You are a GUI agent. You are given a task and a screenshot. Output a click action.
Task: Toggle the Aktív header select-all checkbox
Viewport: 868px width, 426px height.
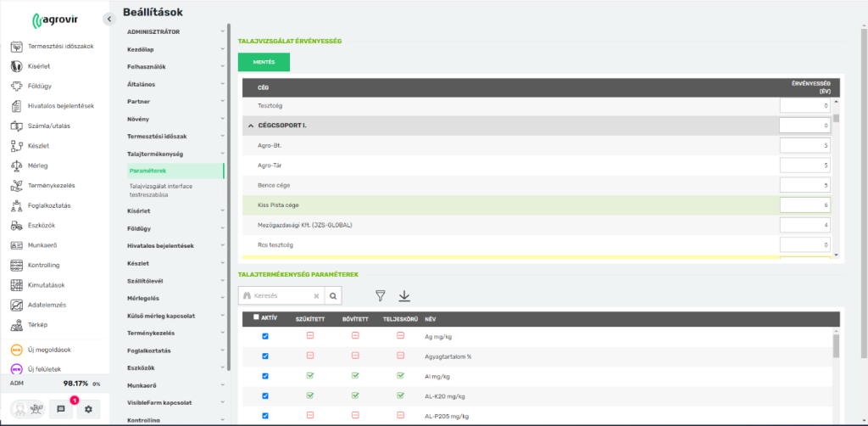click(x=257, y=317)
